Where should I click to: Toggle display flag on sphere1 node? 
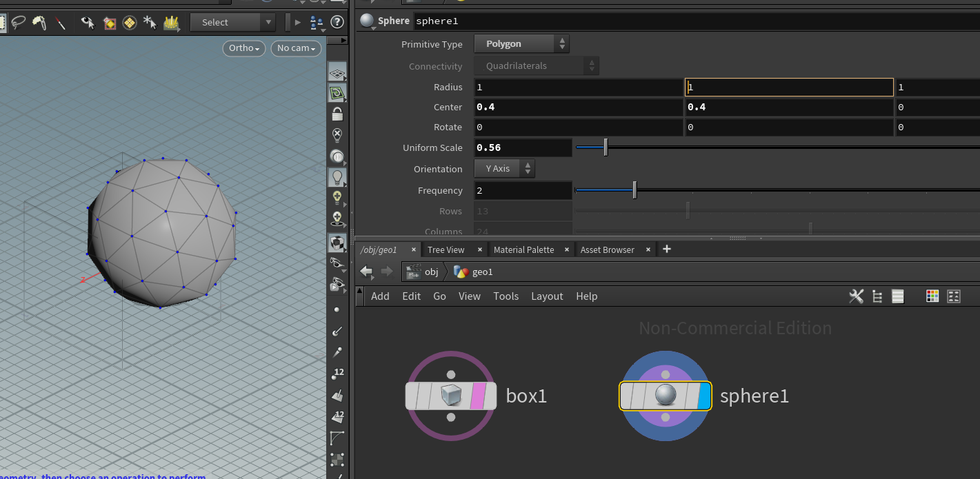coord(703,396)
